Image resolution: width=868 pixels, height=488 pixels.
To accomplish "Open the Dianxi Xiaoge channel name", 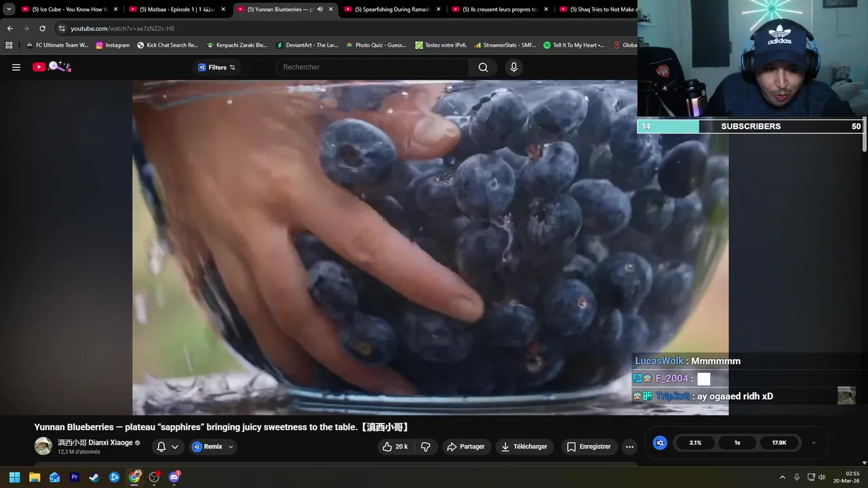I will pos(95,443).
